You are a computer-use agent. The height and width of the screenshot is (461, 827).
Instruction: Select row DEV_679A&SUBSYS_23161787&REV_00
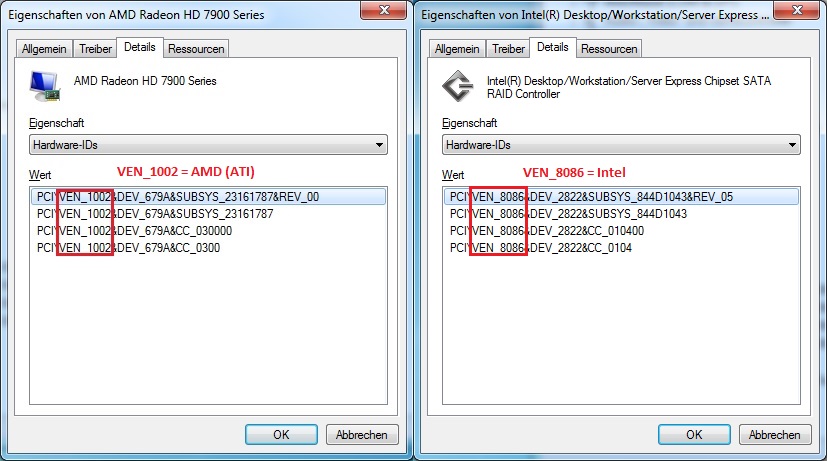coord(208,197)
